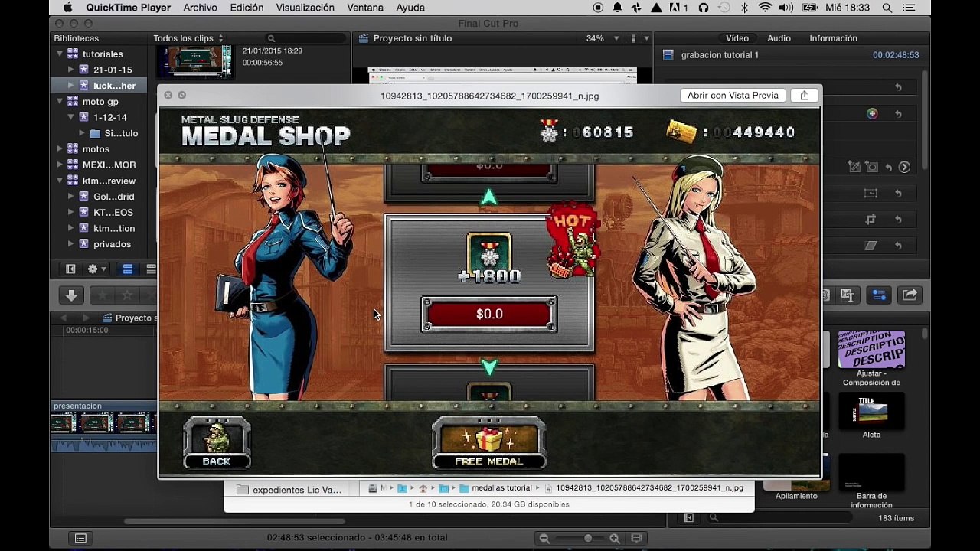The image size is (980, 551).
Task: Switch browser to filmstrip view
Action: pos(128,269)
